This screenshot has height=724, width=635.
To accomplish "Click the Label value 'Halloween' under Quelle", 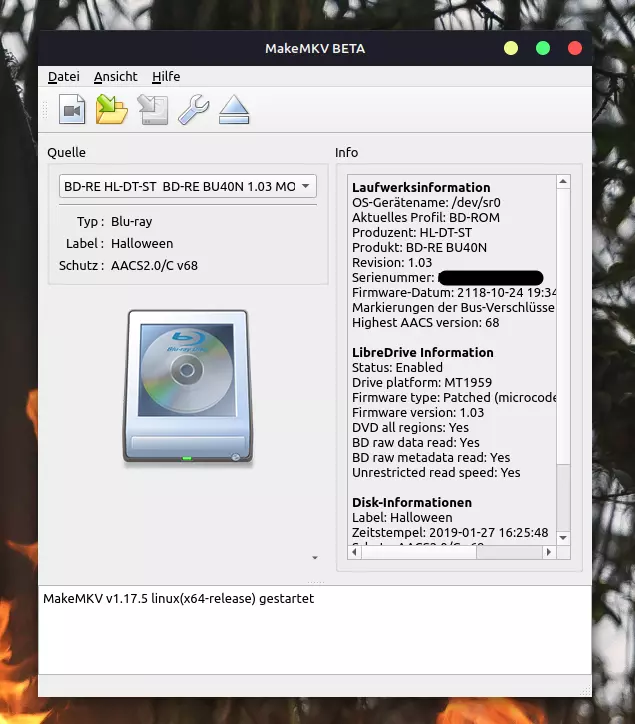I will (x=142, y=243).
